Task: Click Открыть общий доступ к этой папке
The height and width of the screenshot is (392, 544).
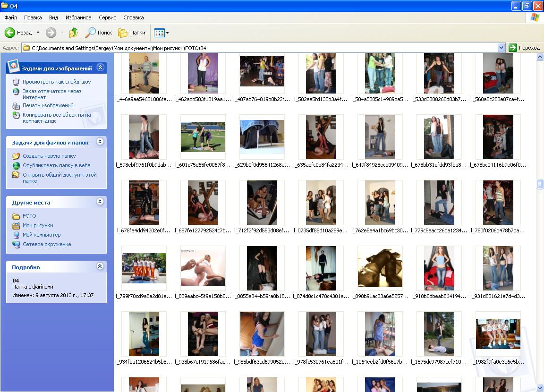Action: (x=59, y=178)
